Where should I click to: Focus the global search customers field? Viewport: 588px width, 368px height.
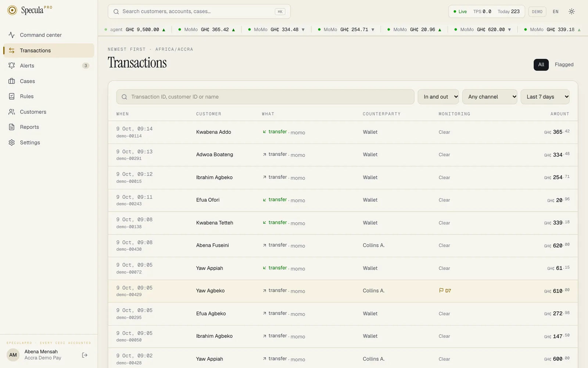click(x=199, y=11)
